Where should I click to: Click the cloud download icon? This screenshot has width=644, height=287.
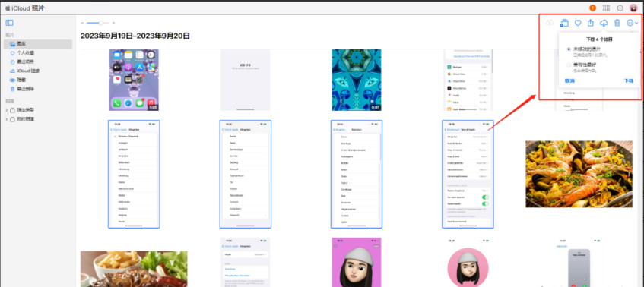tap(604, 23)
